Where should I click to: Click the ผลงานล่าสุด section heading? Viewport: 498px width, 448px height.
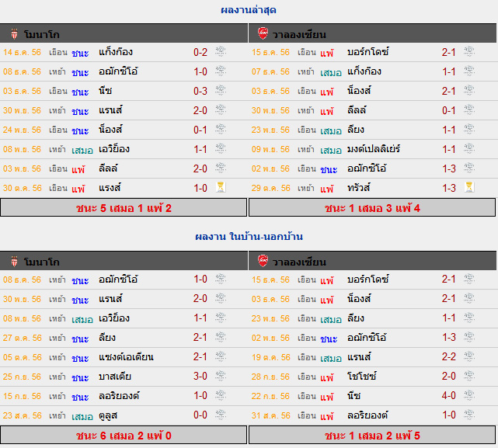pyautogui.click(x=249, y=10)
